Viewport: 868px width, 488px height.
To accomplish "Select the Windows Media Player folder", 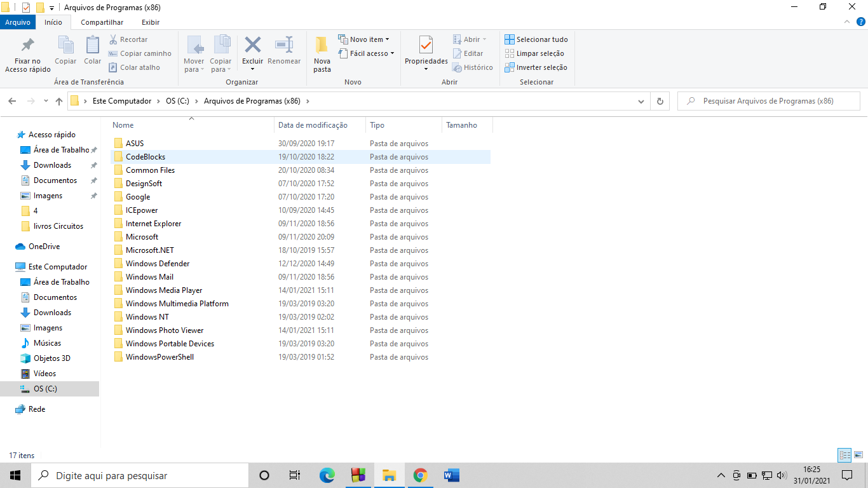I will (x=300, y=290).
